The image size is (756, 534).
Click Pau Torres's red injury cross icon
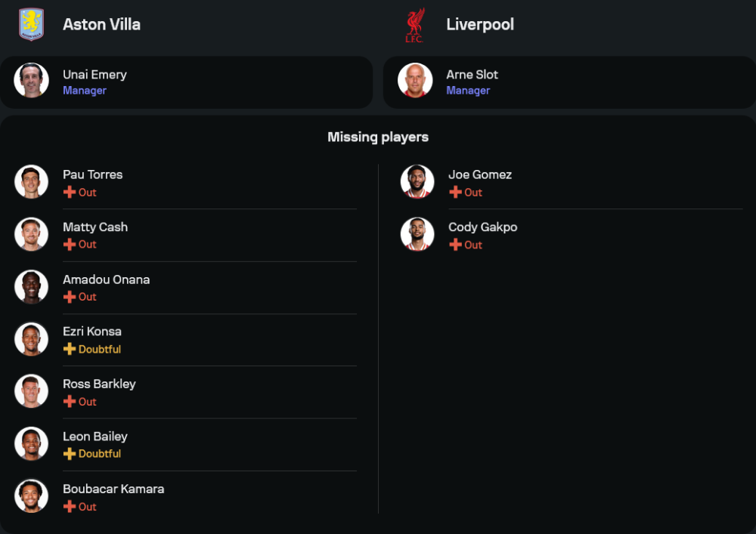[70, 193]
